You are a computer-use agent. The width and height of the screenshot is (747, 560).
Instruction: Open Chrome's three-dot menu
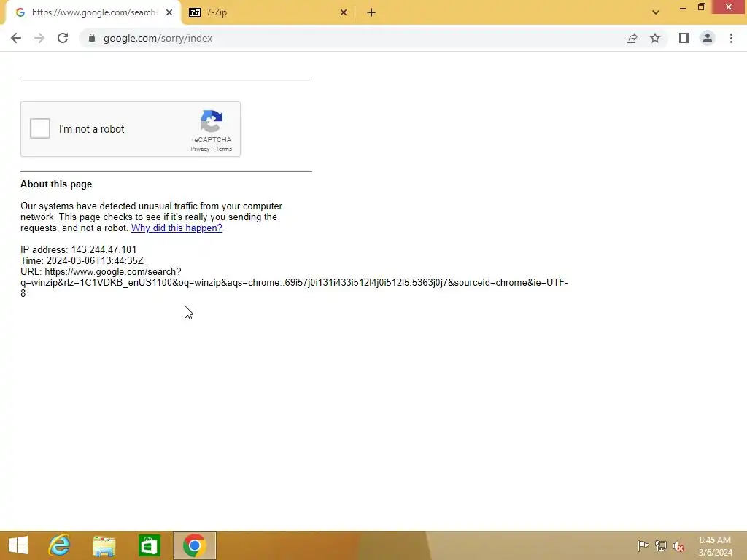[x=731, y=38]
